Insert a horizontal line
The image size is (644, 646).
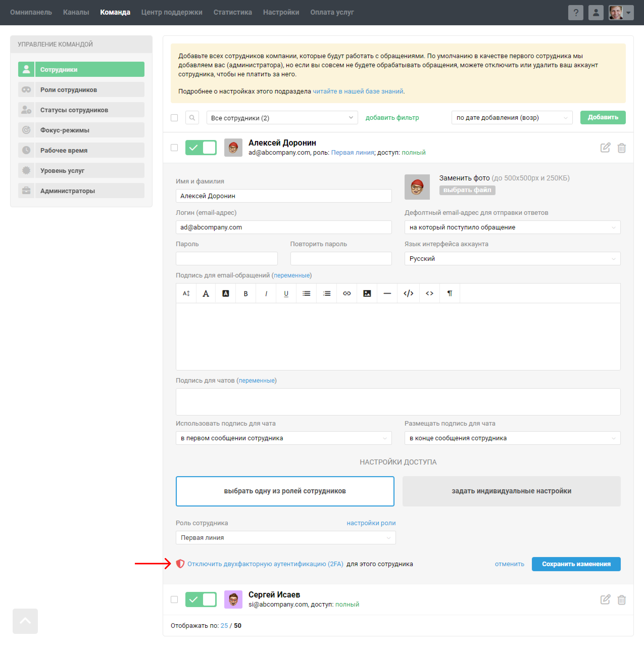tap(387, 293)
